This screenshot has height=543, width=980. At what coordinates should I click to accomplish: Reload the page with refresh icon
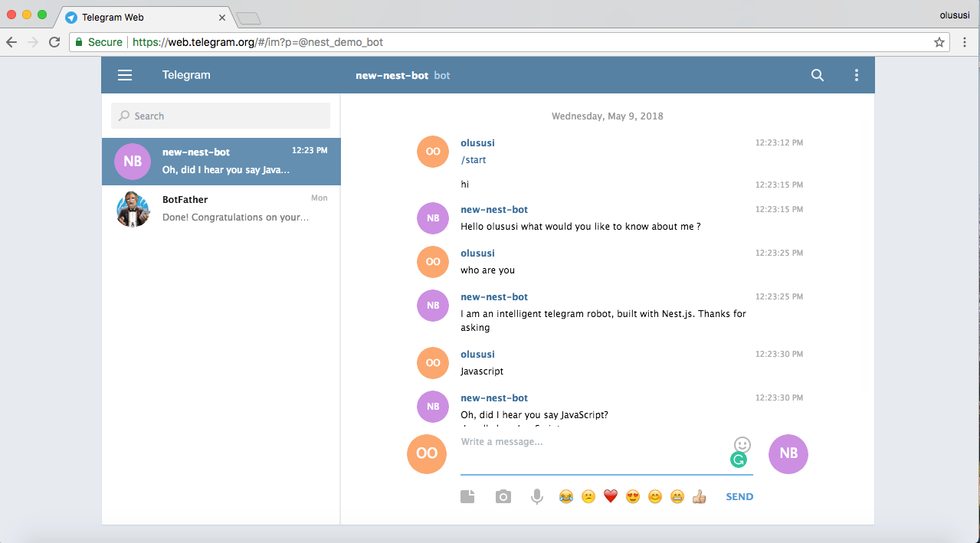click(x=54, y=42)
